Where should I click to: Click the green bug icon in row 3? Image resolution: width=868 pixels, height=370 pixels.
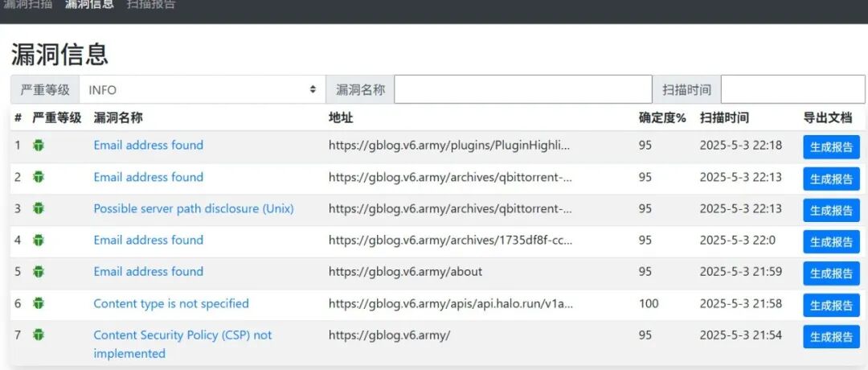(39, 208)
